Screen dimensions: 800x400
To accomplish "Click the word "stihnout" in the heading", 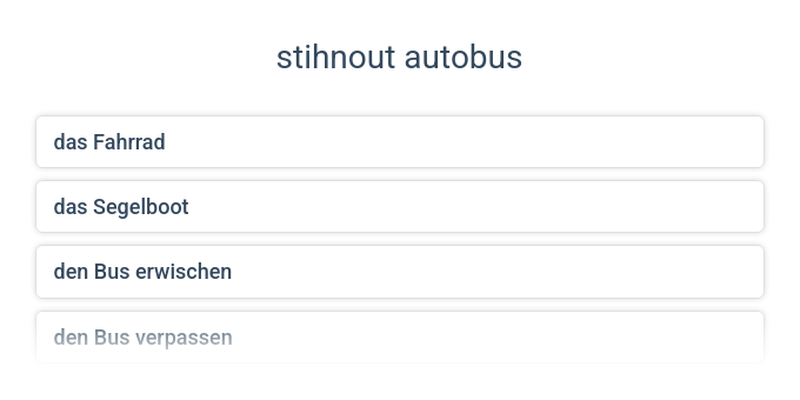I will (335, 58).
